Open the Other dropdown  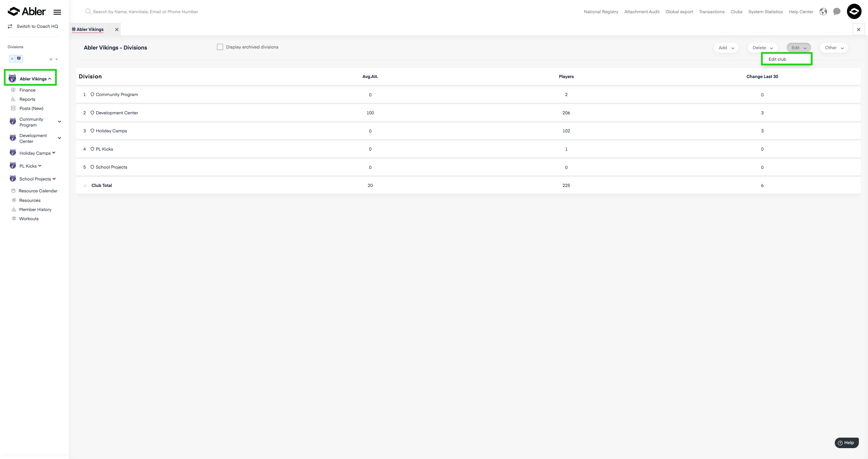834,48
